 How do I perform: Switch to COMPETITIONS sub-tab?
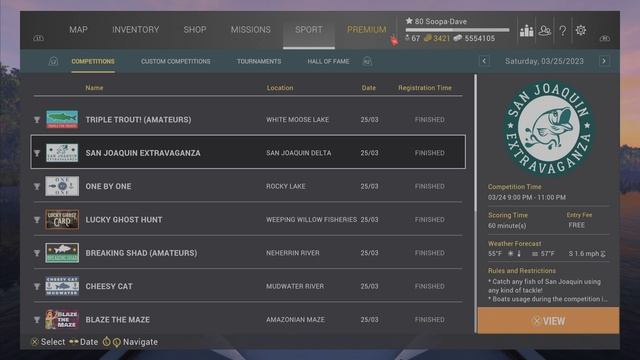93,61
